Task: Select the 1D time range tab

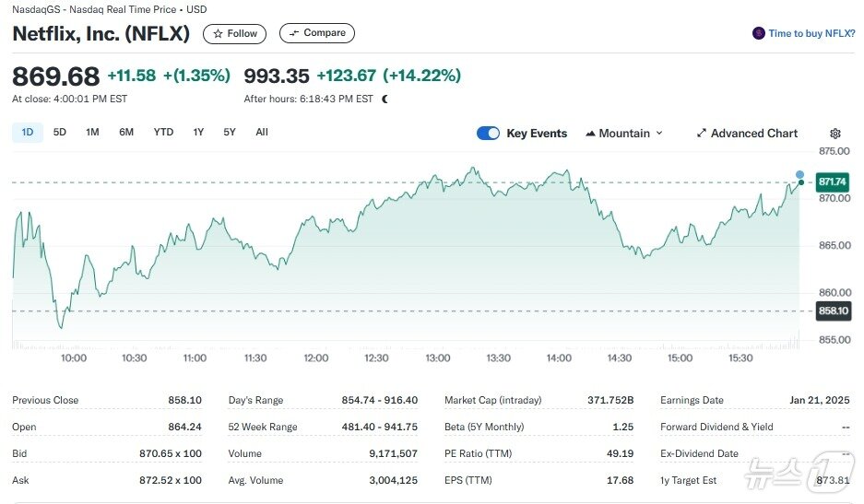Action: click(28, 133)
